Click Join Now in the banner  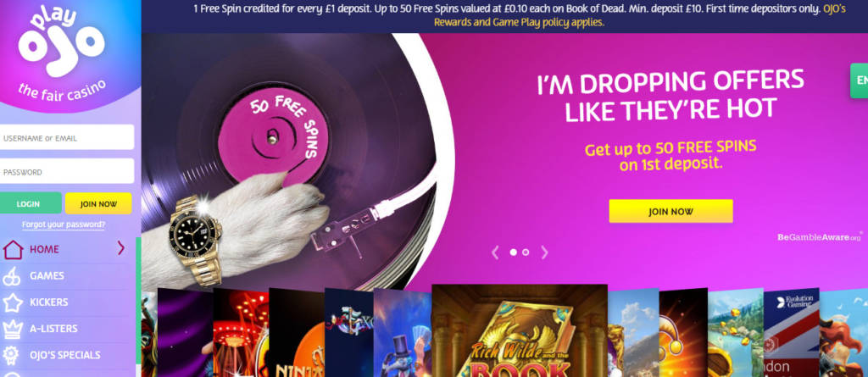click(671, 212)
